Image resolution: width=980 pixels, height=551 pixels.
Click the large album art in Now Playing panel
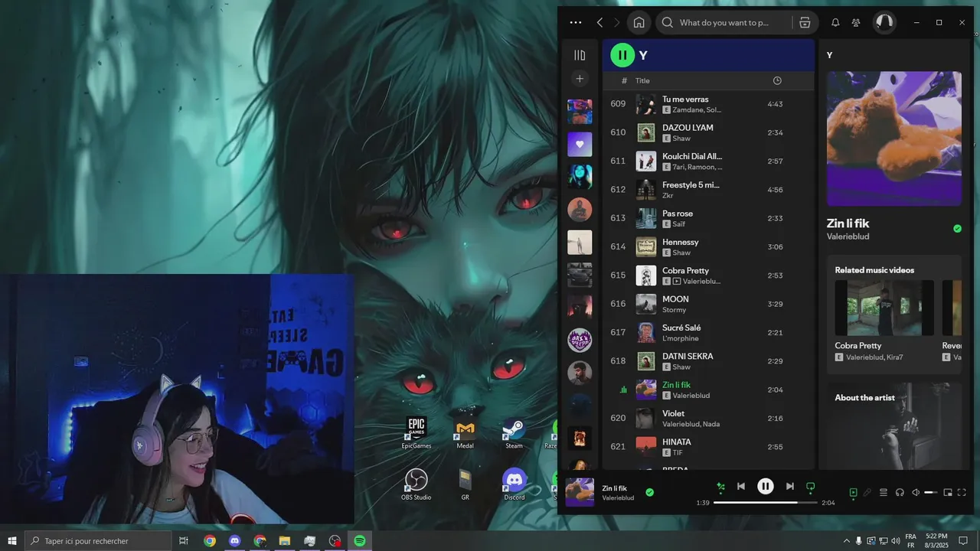point(893,139)
